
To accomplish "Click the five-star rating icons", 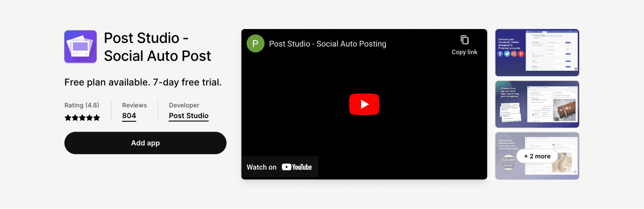I will (x=82, y=118).
